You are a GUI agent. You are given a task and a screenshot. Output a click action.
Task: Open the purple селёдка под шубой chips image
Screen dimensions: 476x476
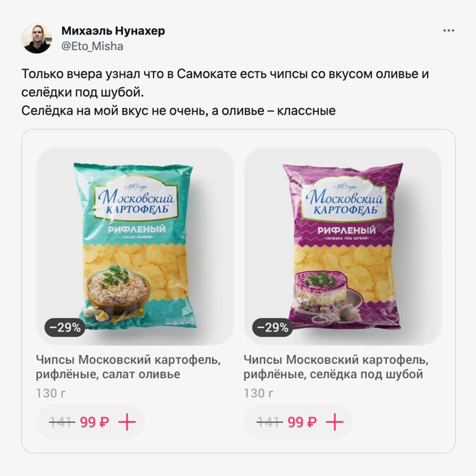[x=343, y=247]
